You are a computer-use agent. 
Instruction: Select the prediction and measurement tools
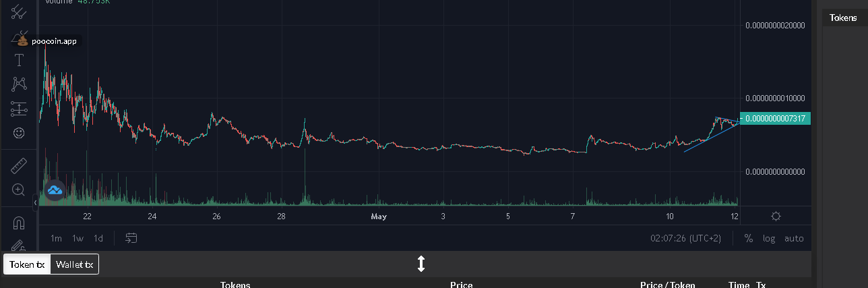(x=19, y=109)
